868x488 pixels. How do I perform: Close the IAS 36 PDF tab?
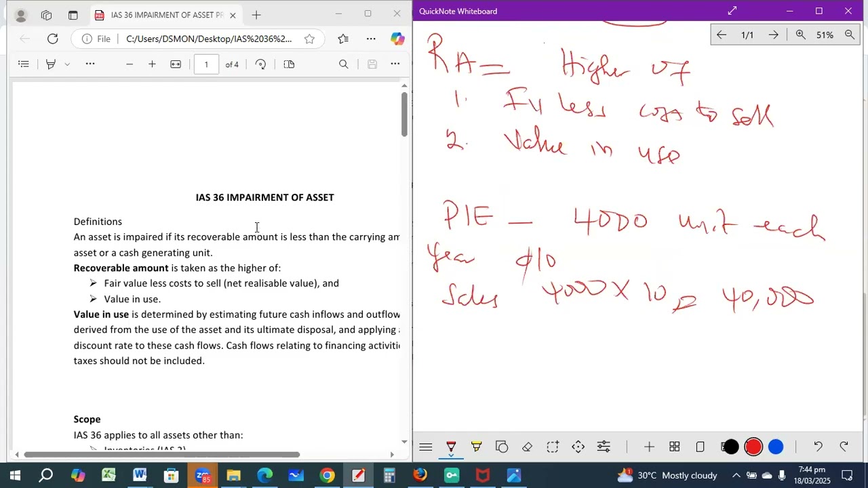[233, 15]
